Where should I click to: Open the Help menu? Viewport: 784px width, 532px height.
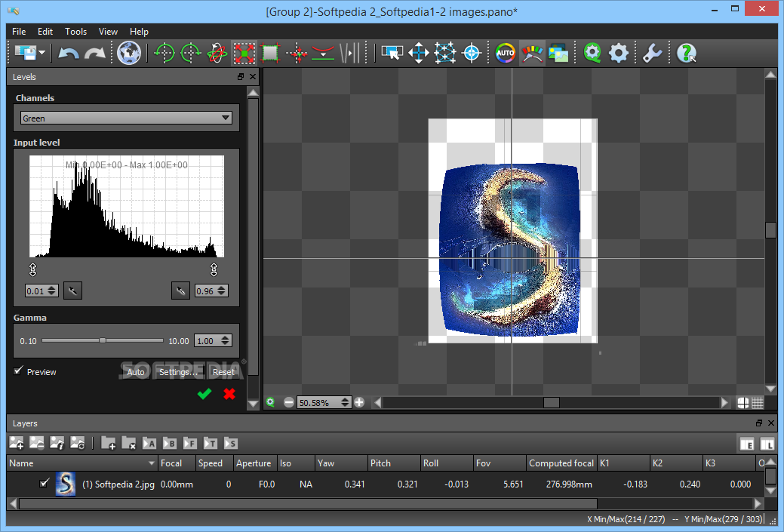[139, 32]
